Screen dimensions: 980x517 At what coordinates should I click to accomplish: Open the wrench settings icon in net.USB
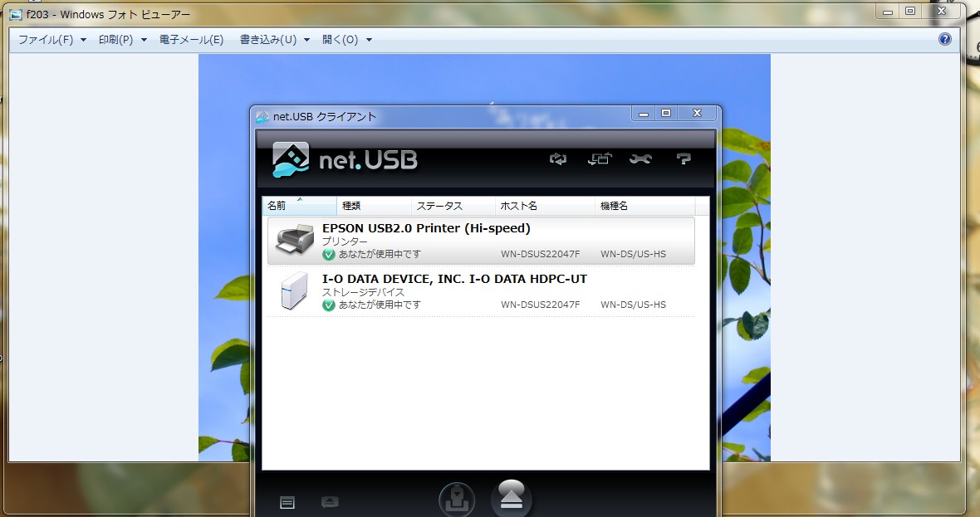(x=640, y=159)
